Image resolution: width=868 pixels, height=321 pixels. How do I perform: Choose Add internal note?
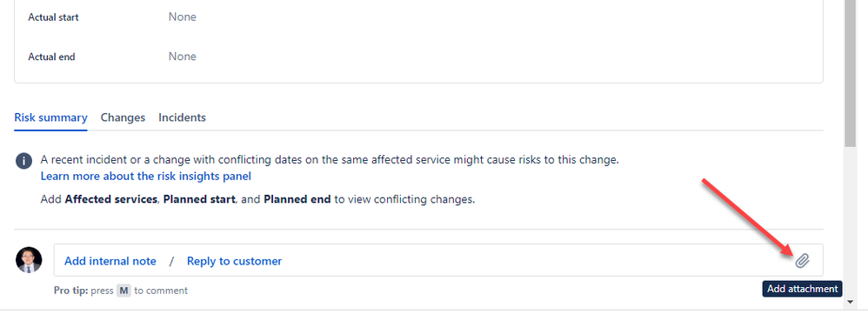[x=110, y=261]
